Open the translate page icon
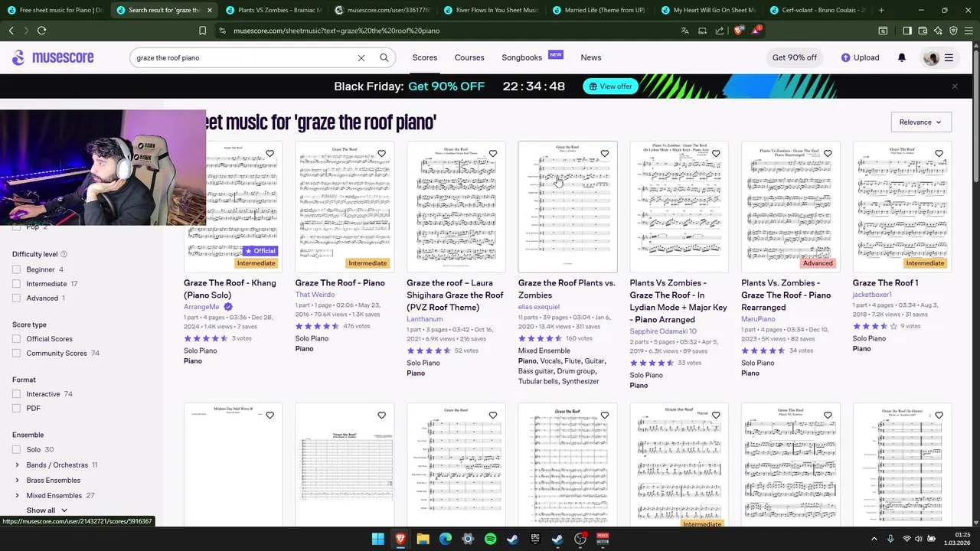The image size is (980, 551). click(x=684, y=31)
